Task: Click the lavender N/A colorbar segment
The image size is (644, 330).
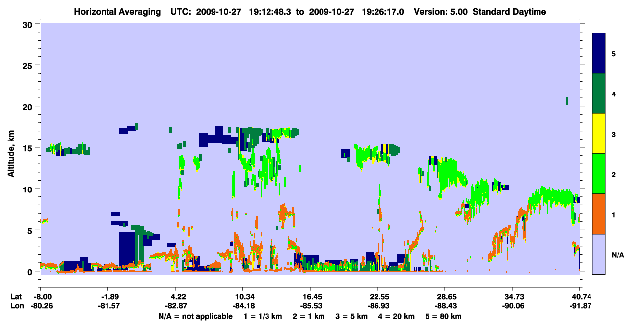Action: [599, 254]
